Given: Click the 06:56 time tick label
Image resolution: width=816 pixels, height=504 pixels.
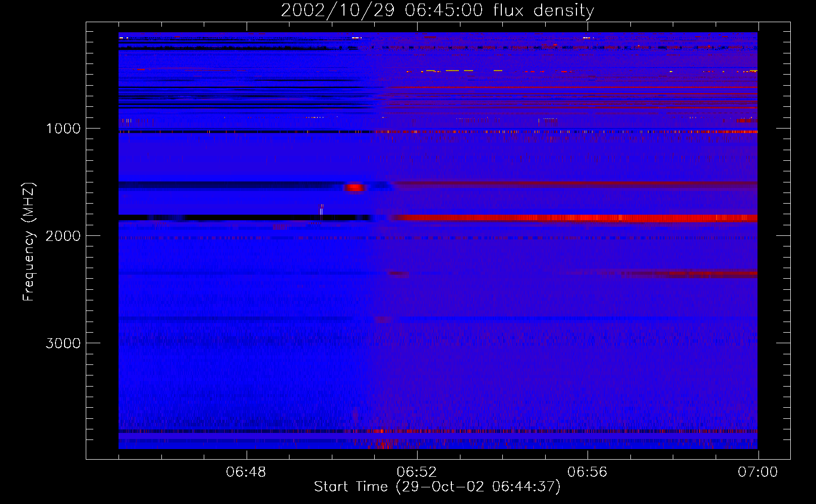Looking at the screenshot, I should point(587,472).
